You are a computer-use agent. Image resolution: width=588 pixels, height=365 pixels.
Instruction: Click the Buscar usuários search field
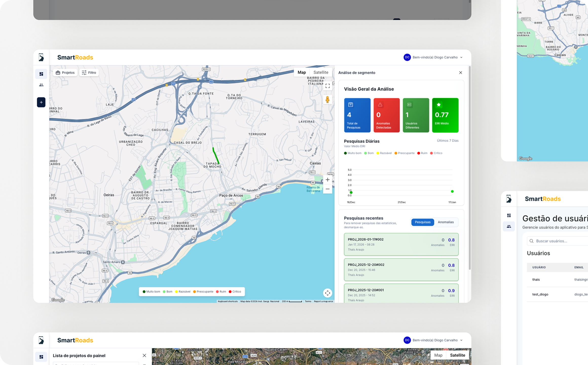[557, 241]
